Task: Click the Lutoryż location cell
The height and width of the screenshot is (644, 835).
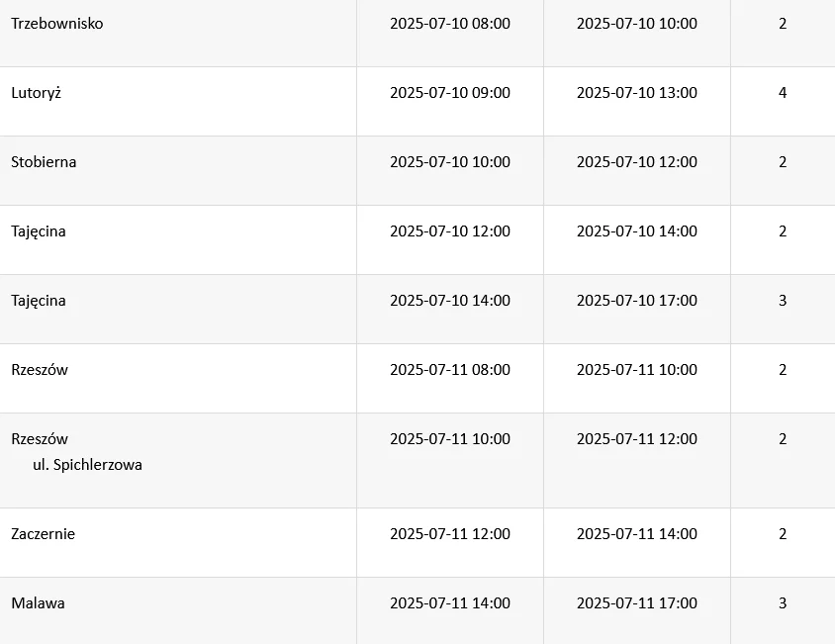Action: pyautogui.click(x=37, y=93)
